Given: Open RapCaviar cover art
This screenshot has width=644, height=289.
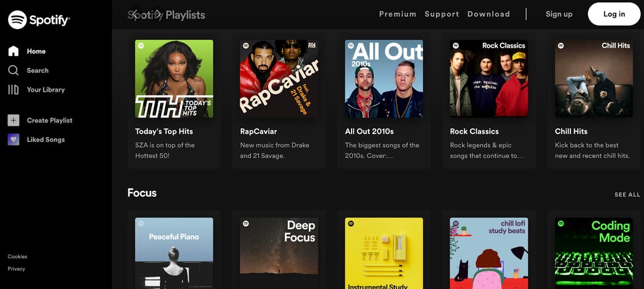Looking at the screenshot, I should [x=279, y=79].
